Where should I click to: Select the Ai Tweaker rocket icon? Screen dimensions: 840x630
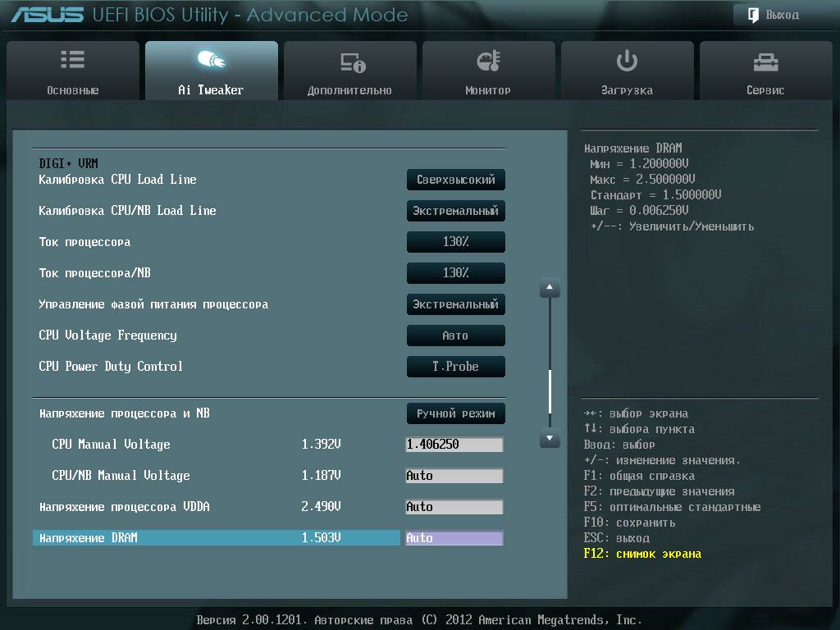click(211, 61)
